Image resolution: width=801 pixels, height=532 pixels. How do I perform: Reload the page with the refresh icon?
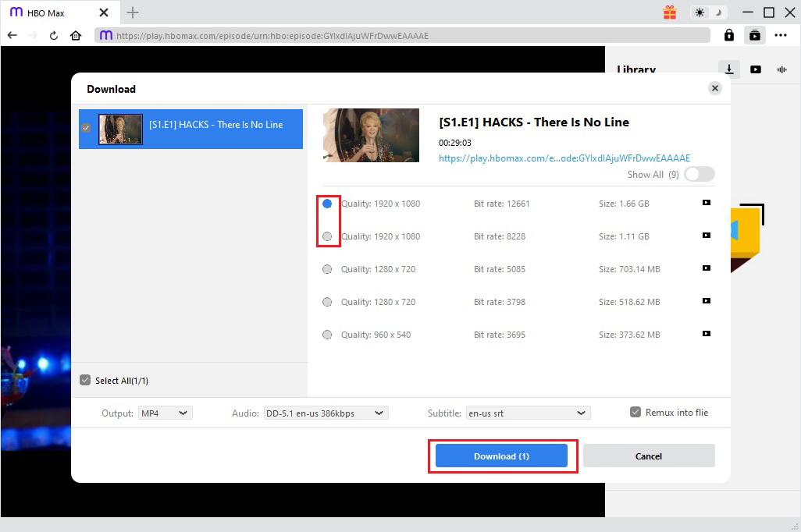(54, 36)
